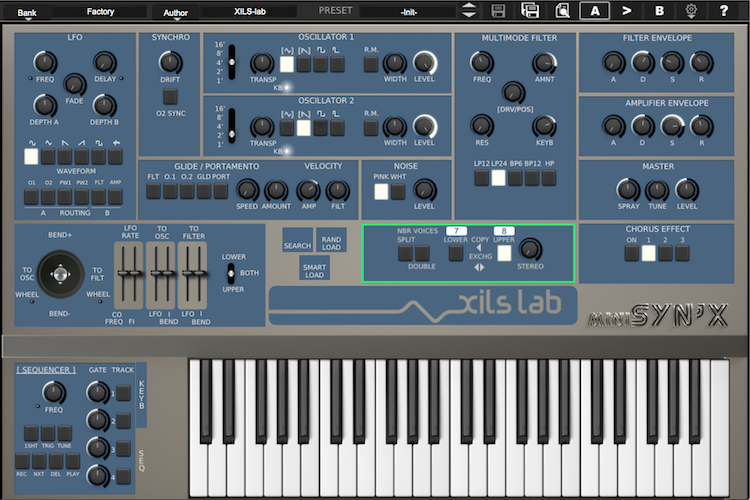Viewport: 750px width, 500px height.
Task: Open the preset search magnifier icon
Action: (x=562, y=11)
